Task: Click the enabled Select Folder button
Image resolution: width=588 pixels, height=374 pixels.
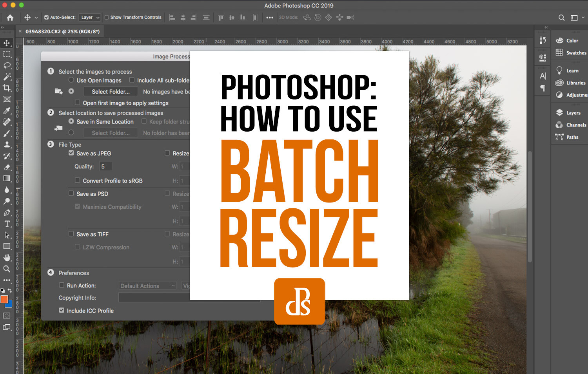Action: (111, 91)
